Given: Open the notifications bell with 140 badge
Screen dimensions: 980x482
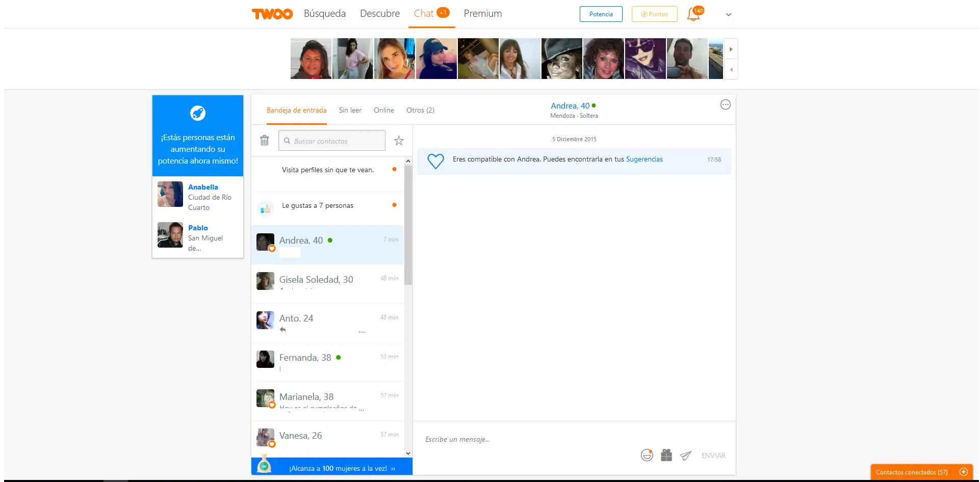Looking at the screenshot, I should coord(694,14).
